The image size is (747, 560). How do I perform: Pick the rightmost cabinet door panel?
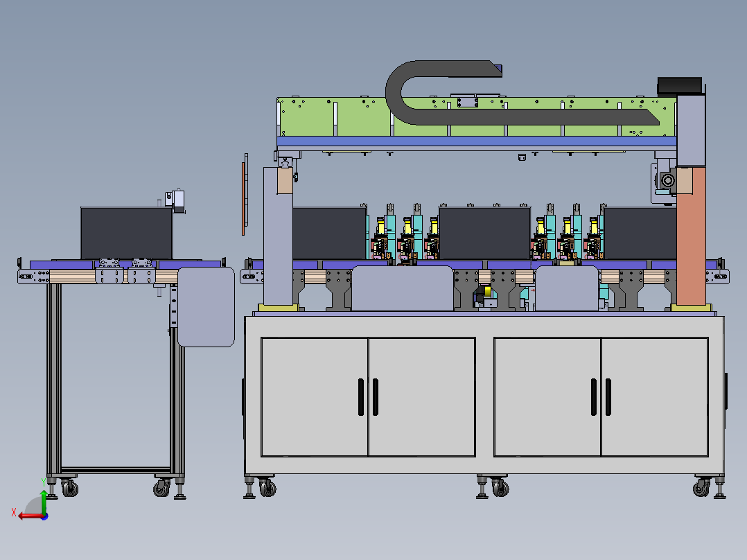[655, 397]
